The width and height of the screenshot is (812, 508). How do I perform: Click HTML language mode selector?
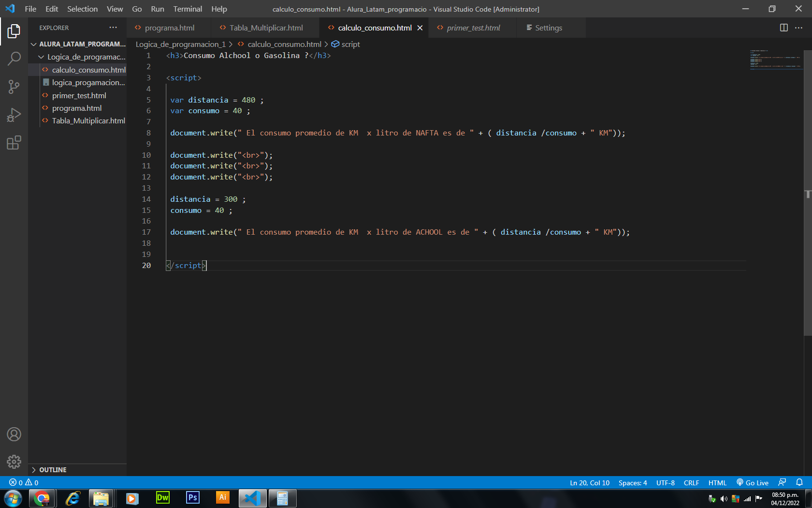pyautogui.click(x=717, y=482)
